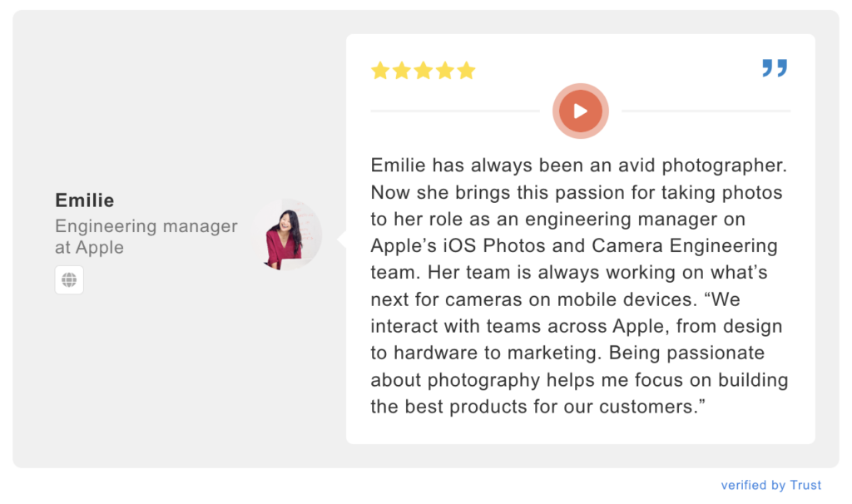The image size is (852, 504).
Task: Click the Engineering manager at Apple subtitle
Action: coord(146,236)
